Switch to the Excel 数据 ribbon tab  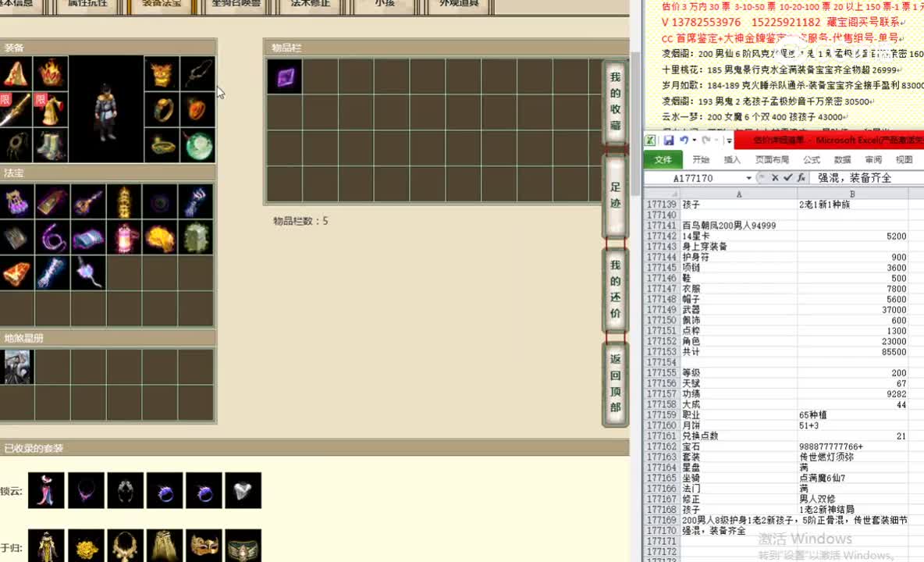[842, 160]
